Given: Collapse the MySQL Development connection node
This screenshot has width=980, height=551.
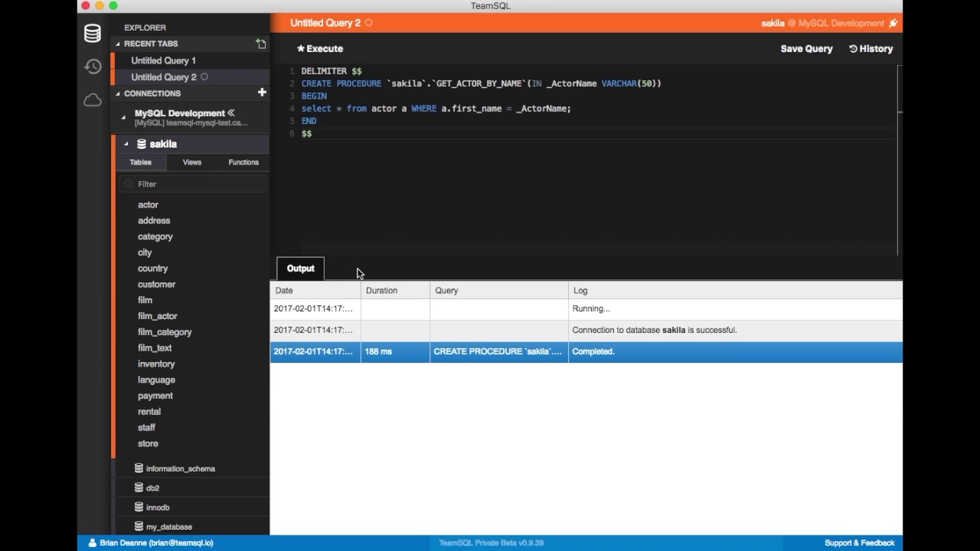Looking at the screenshot, I should (x=123, y=117).
